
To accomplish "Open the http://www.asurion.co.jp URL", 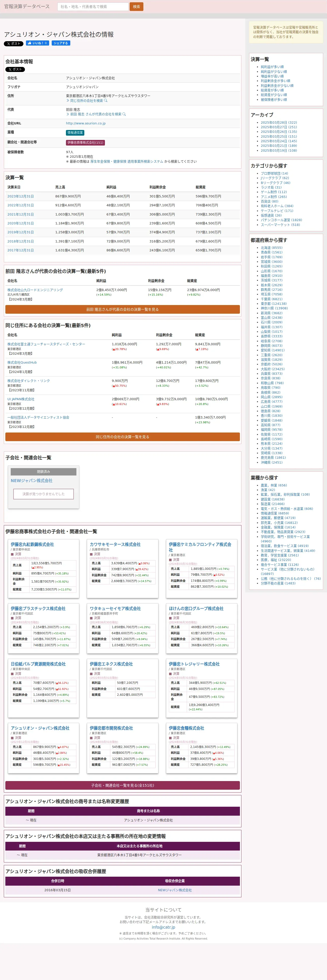I will [86, 123].
